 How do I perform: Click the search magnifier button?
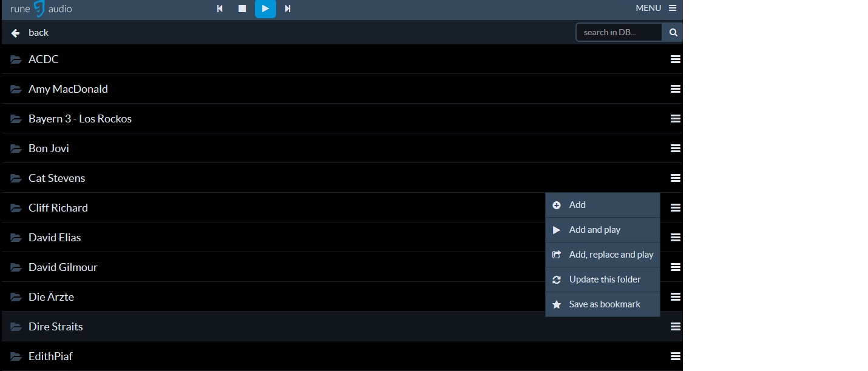pos(673,32)
